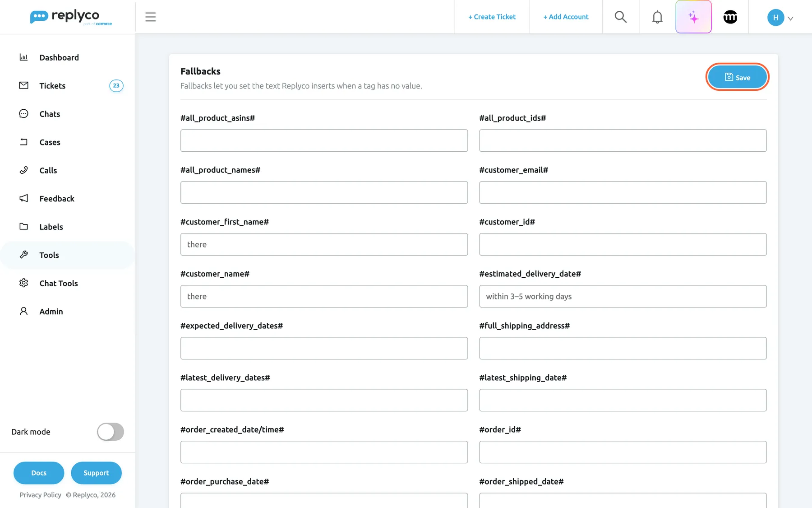Click the #customer_email# input field

tap(623, 192)
